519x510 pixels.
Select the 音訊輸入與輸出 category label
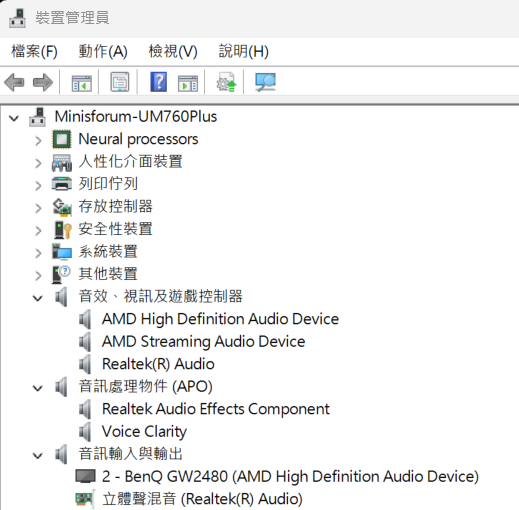[x=130, y=454]
